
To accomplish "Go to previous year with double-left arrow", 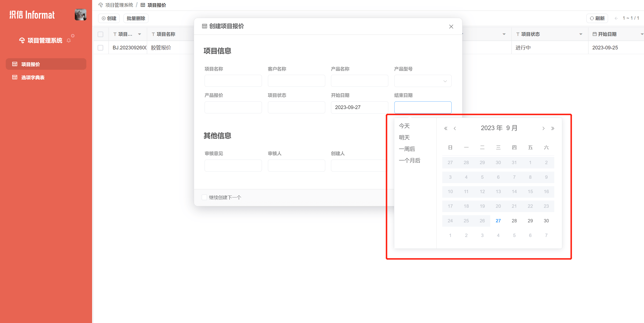I will (445, 128).
